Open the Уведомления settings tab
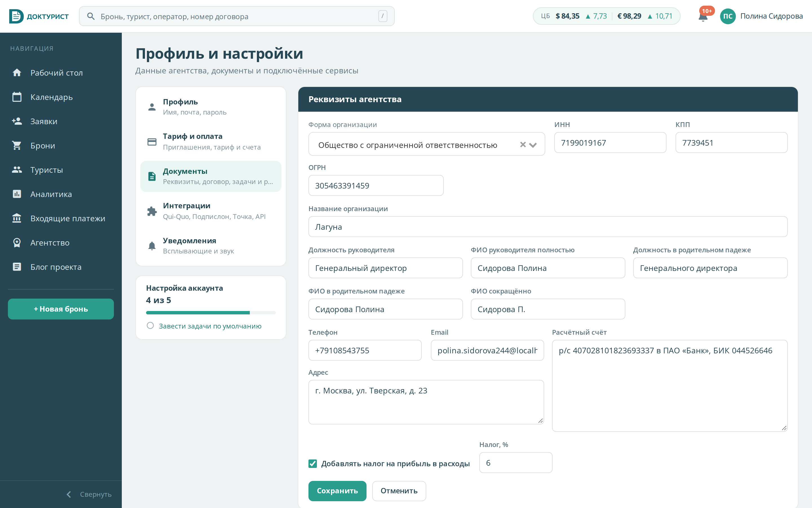This screenshot has height=508, width=812. 211,246
